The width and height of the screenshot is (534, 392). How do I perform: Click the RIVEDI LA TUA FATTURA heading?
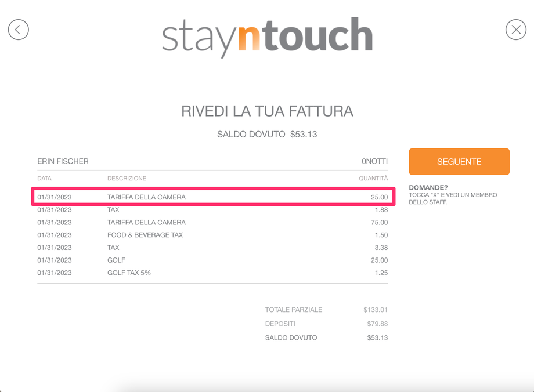pos(268,111)
